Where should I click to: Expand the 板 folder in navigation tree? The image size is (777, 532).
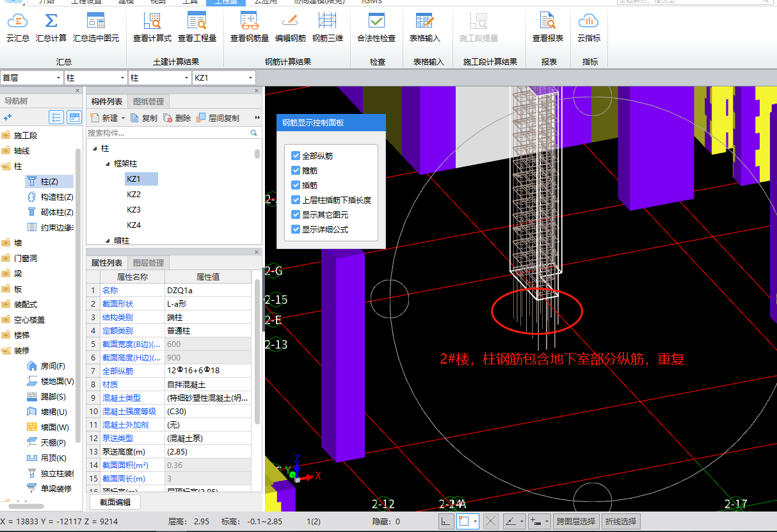pos(6,289)
